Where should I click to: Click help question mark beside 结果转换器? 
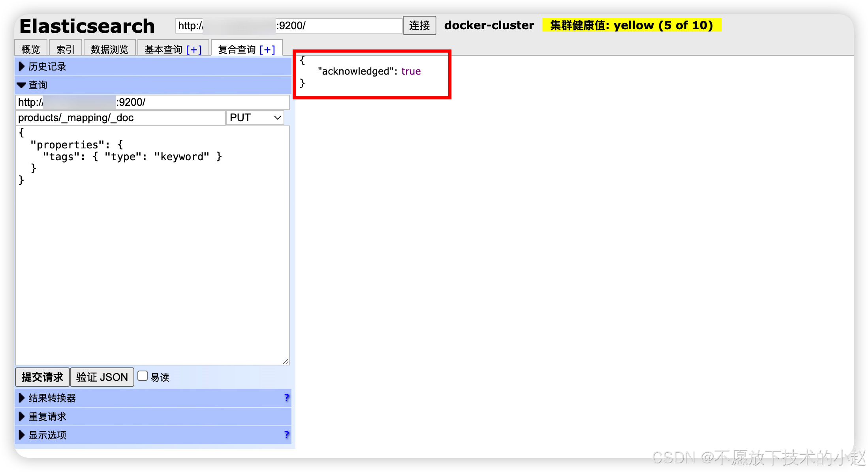pyautogui.click(x=287, y=397)
